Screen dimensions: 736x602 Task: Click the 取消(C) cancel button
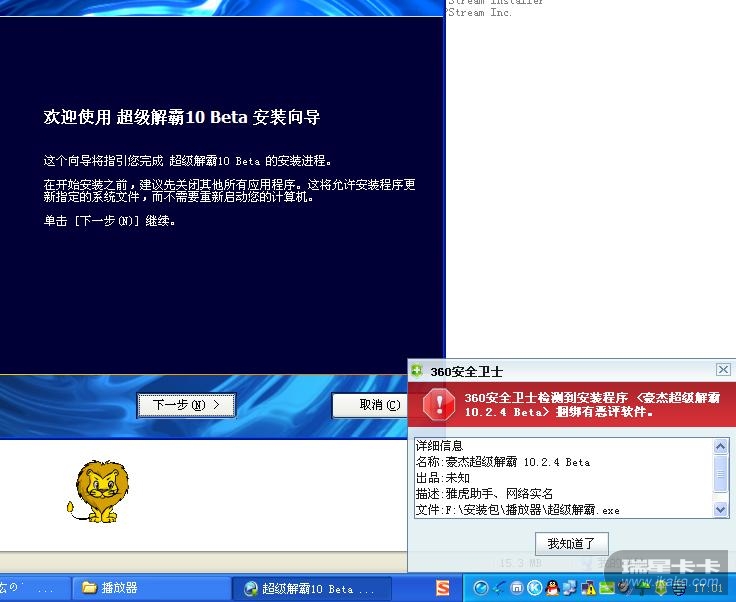click(371, 405)
